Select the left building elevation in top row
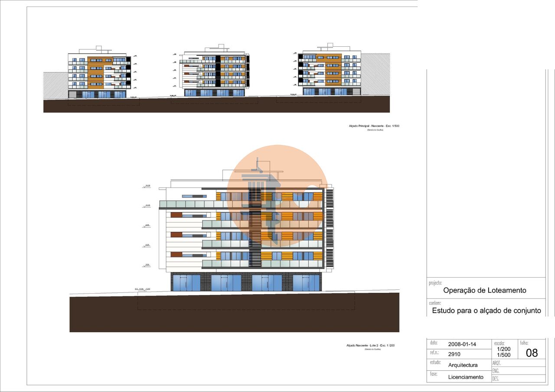The height and width of the screenshot is (392, 555). pos(99,73)
